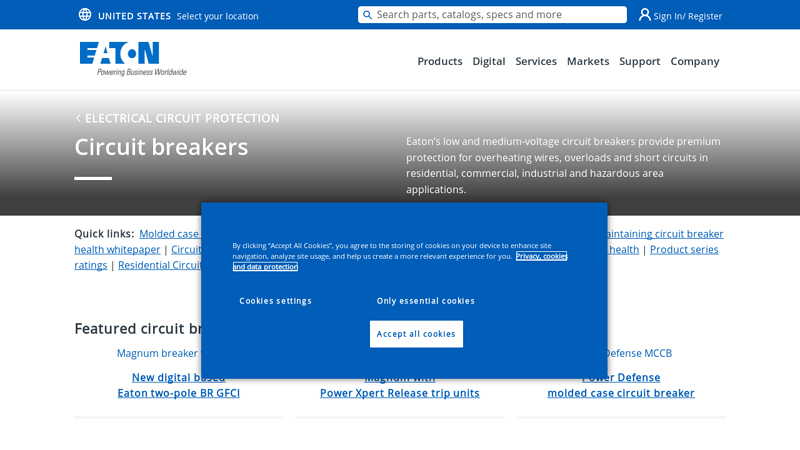Open the Products menu
The height and width of the screenshot is (450, 800).
[439, 61]
